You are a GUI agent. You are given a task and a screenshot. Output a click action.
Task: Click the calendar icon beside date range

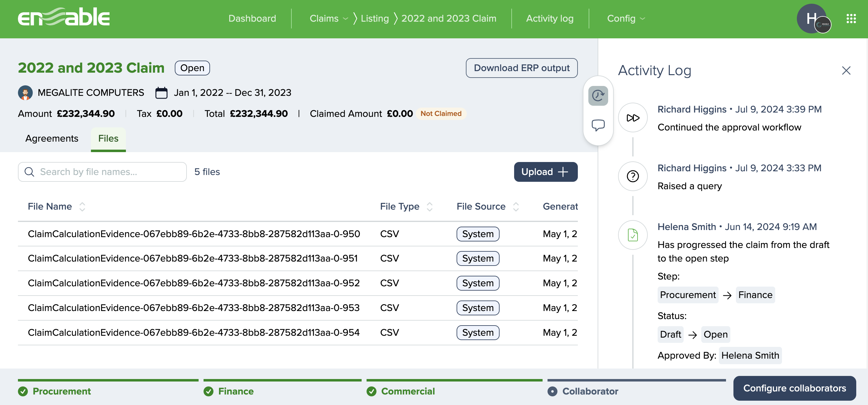pos(161,92)
